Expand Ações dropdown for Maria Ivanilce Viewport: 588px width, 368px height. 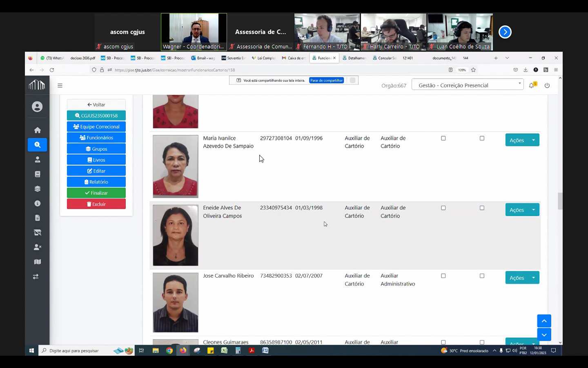click(x=533, y=140)
